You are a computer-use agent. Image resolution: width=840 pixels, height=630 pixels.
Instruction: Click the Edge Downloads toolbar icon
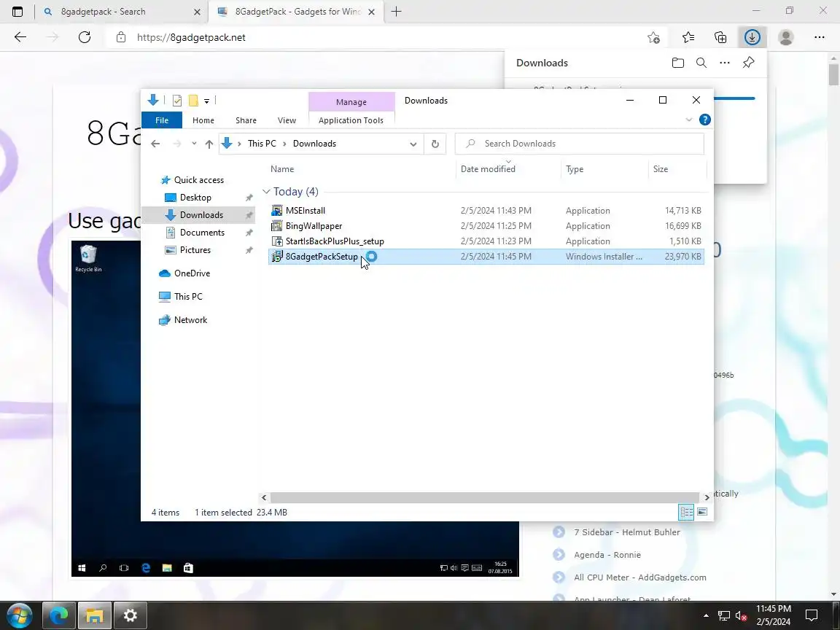pyautogui.click(x=752, y=37)
